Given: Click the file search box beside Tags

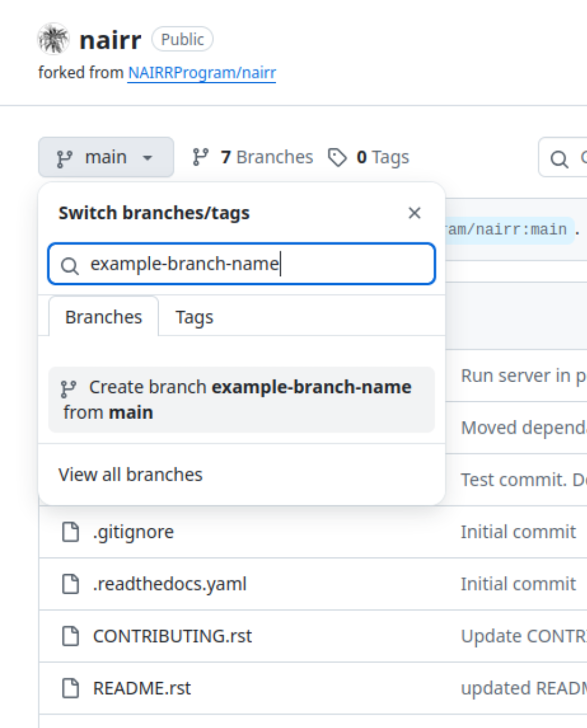Looking at the screenshot, I should (563, 157).
